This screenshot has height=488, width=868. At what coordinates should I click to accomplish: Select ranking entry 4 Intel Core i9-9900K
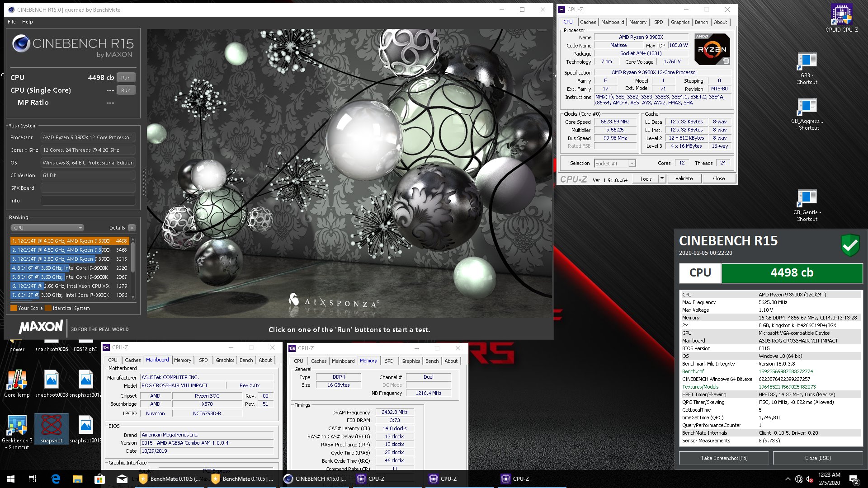70,268
